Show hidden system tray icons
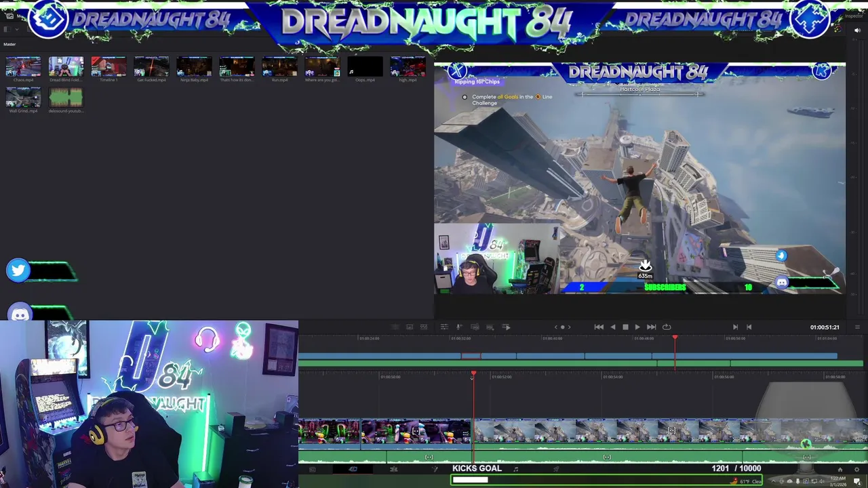This screenshot has height=488, width=868. click(x=773, y=481)
